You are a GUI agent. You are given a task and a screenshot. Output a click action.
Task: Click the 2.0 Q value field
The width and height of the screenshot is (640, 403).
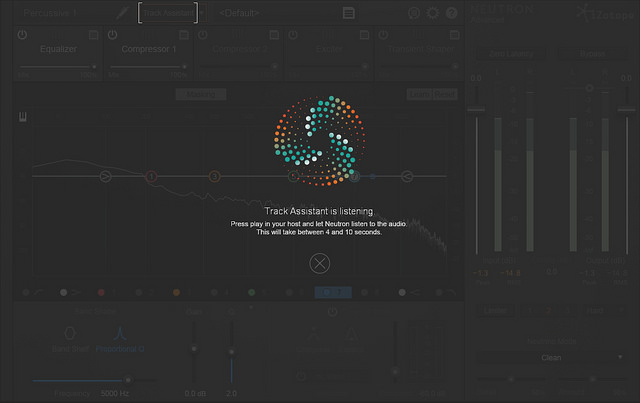pos(231,394)
